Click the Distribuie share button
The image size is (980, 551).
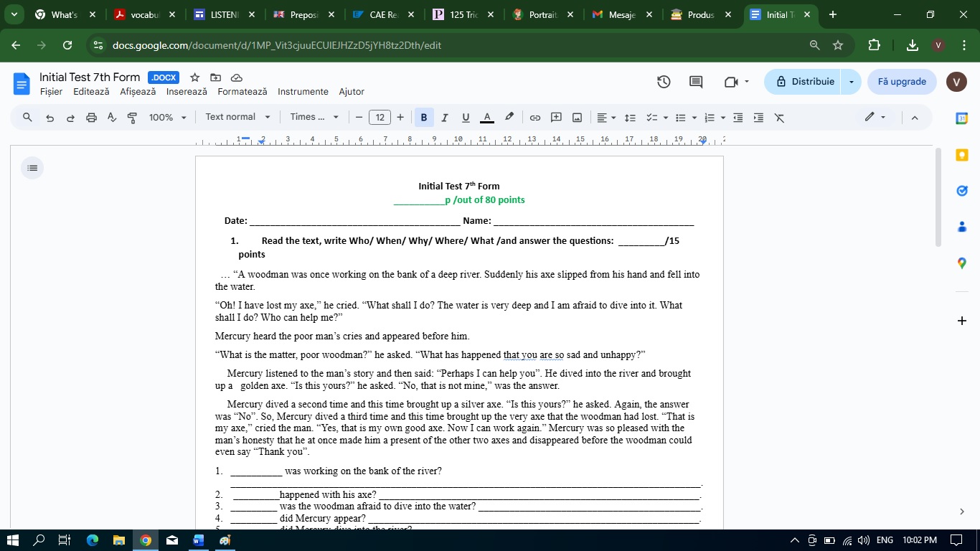[x=805, y=82]
